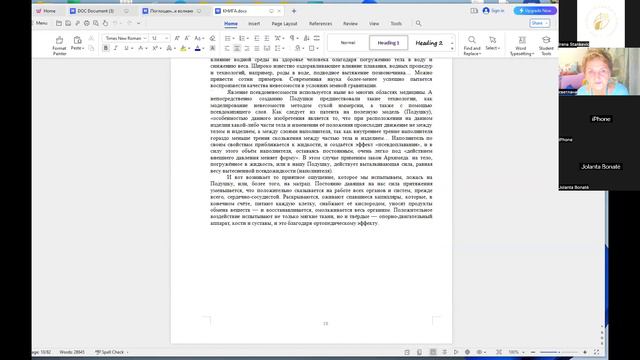
Task: Switch to the Tools tab
Action: click(x=396, y=24)
